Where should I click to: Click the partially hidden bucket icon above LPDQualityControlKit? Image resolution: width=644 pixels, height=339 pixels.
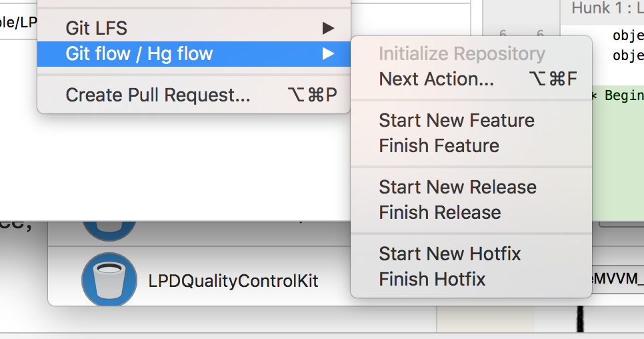click(109, 229)
